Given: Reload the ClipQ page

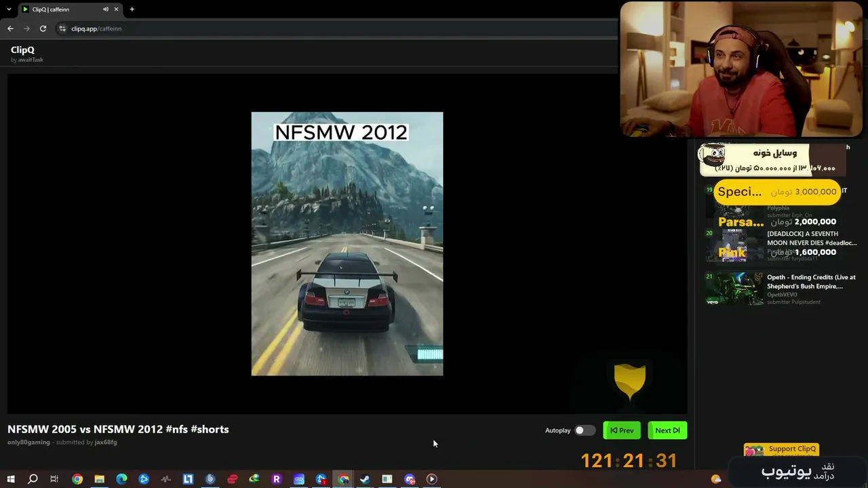Looking at the screenshot, I should (x=43, y=28).
